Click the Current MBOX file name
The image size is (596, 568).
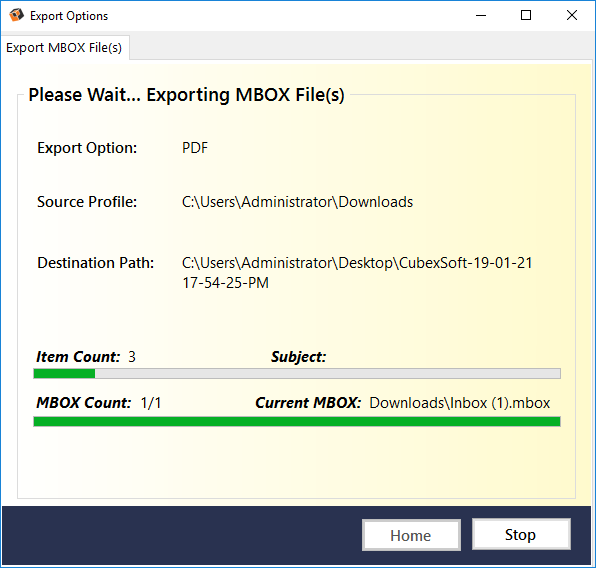pos(460,403)
